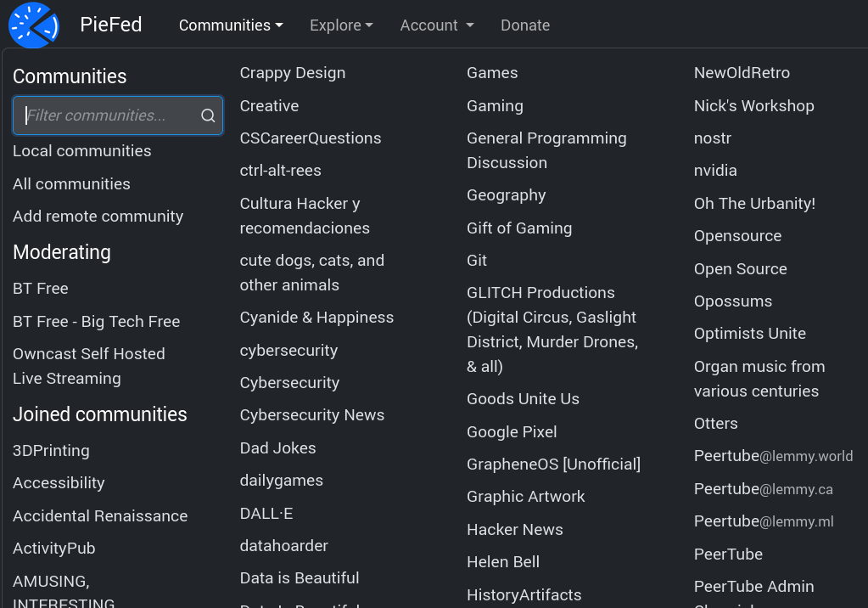
Task: Open Graphic Artwork community
Action: coord(525,497)
